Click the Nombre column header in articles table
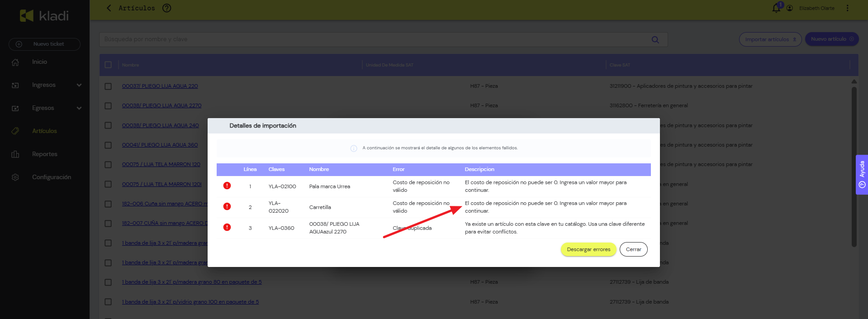The image size is (868, 319). (130, 65)
